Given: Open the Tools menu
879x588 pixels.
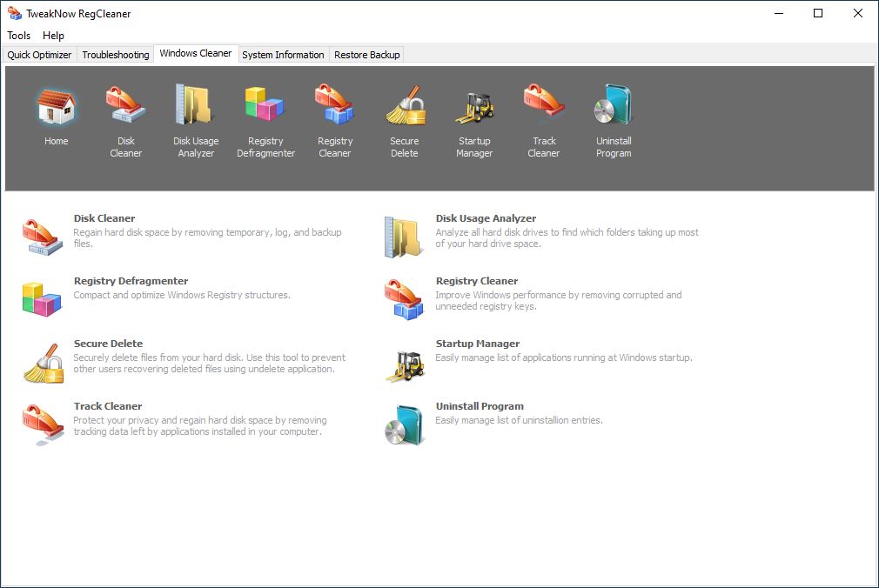Looking at the screenshot, I should point(18,36).
